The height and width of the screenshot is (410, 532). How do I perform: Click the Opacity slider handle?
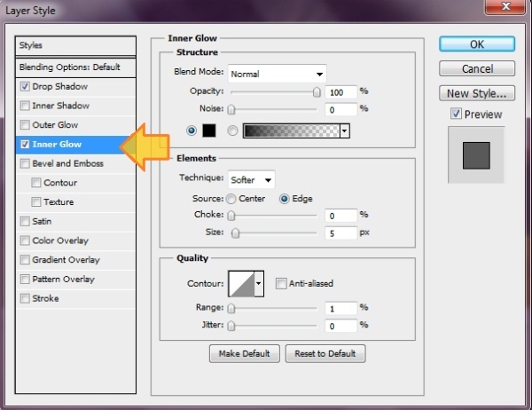tap(317, 91)
